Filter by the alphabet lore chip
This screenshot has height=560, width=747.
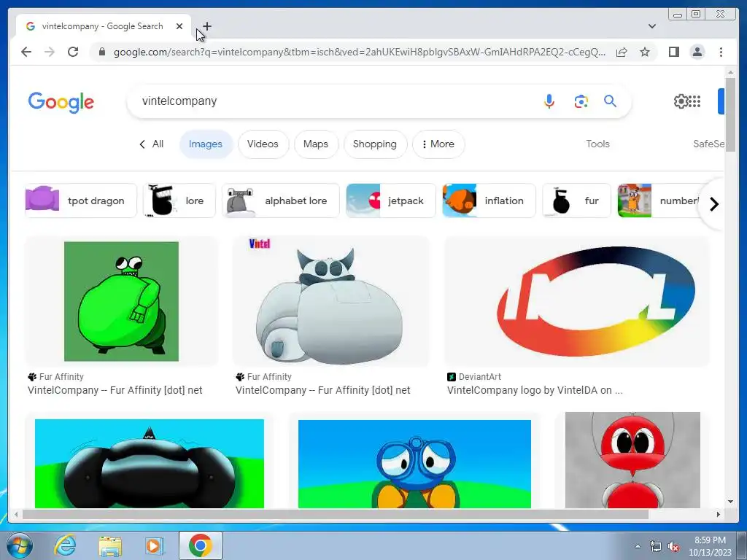281,201
